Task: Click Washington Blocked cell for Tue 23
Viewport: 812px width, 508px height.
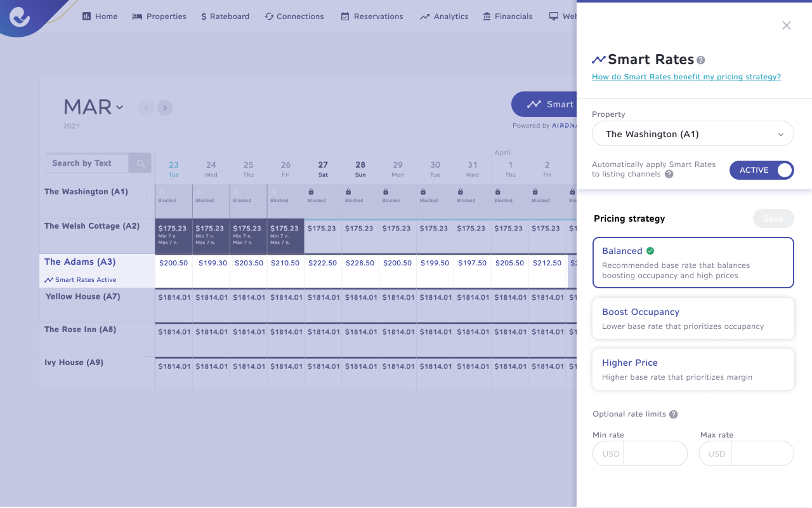Action: click(174, 201)
